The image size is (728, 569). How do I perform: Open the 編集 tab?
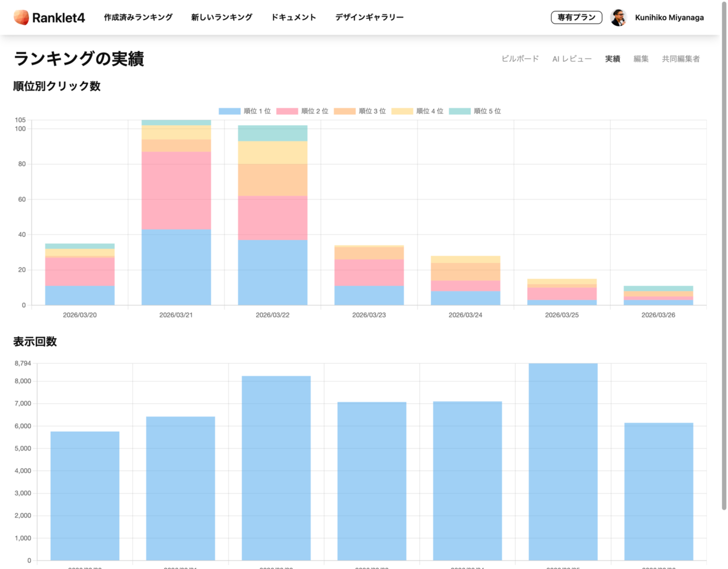[641, 59]
